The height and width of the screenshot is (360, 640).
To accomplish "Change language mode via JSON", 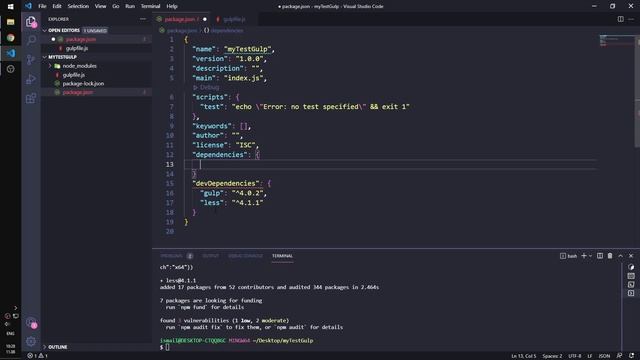I will (604, 356).
